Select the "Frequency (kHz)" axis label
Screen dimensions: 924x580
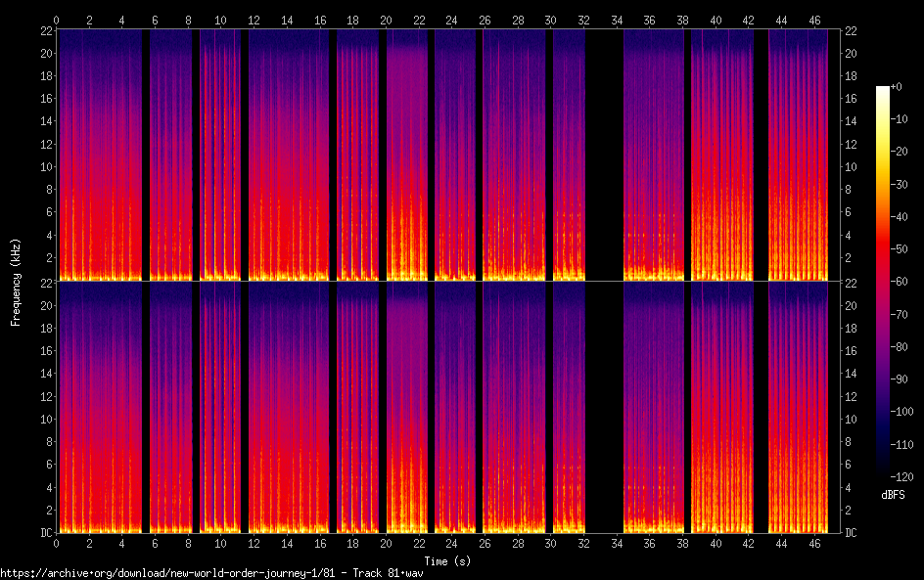tap(16, 282)
